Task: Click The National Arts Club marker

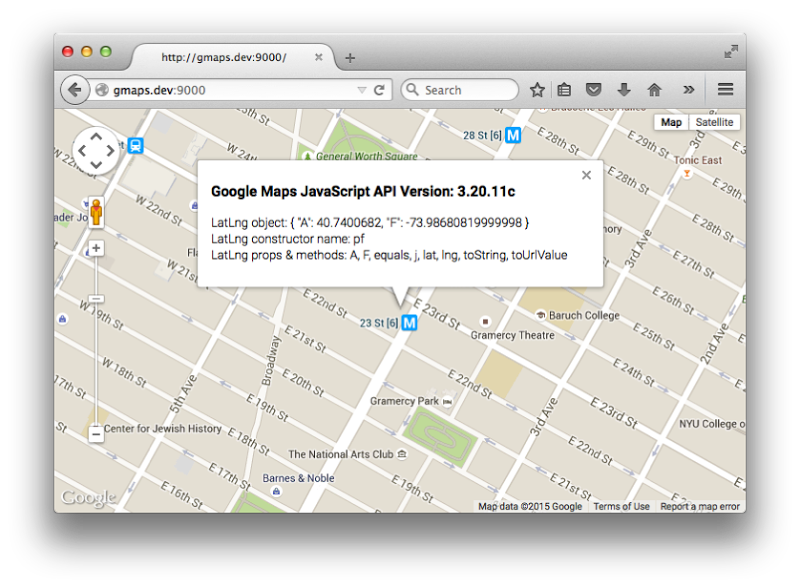Action: 402,454
